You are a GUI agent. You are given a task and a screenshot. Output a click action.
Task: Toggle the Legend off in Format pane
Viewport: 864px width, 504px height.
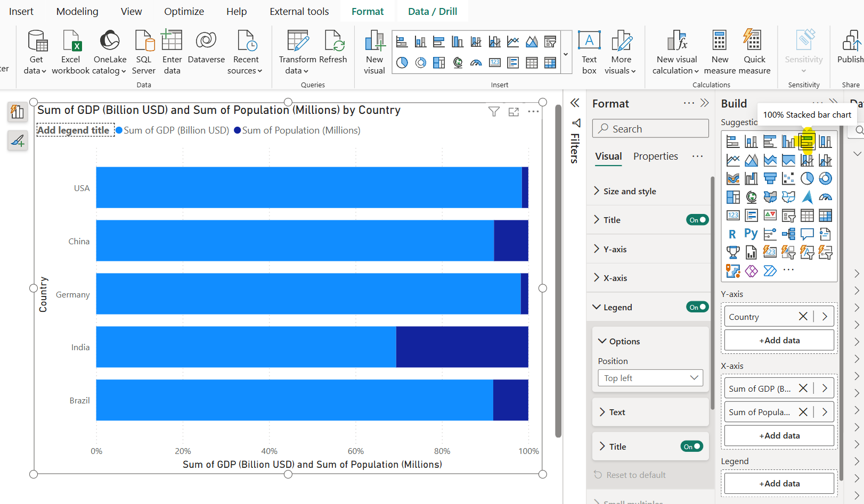click(x=697, y=307)
